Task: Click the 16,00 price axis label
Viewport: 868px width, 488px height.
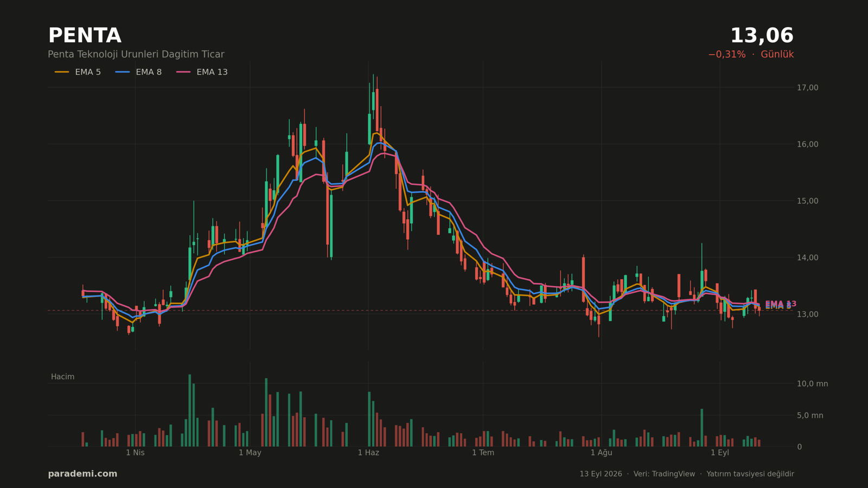Action: (807, 144)
